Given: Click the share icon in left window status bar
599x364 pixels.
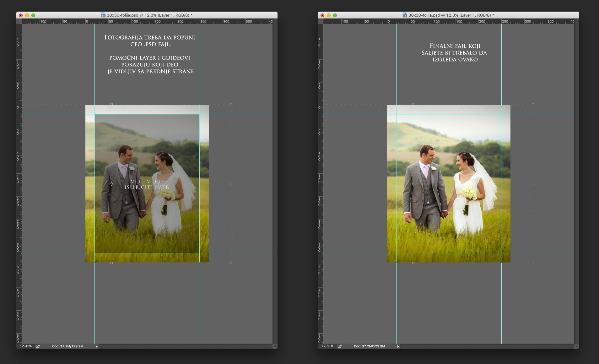Looking at the screenshot, I should (x=38, y=346).
